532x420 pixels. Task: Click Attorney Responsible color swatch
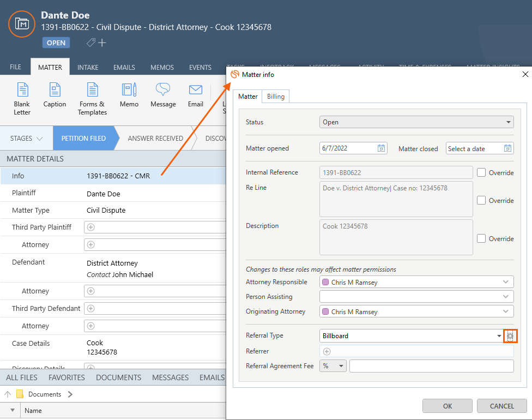click(325, 282)
